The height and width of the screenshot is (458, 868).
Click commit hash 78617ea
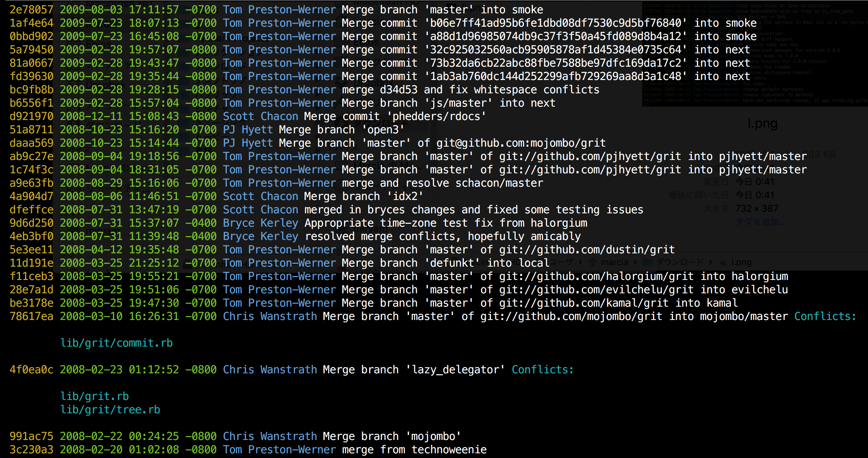31,316
